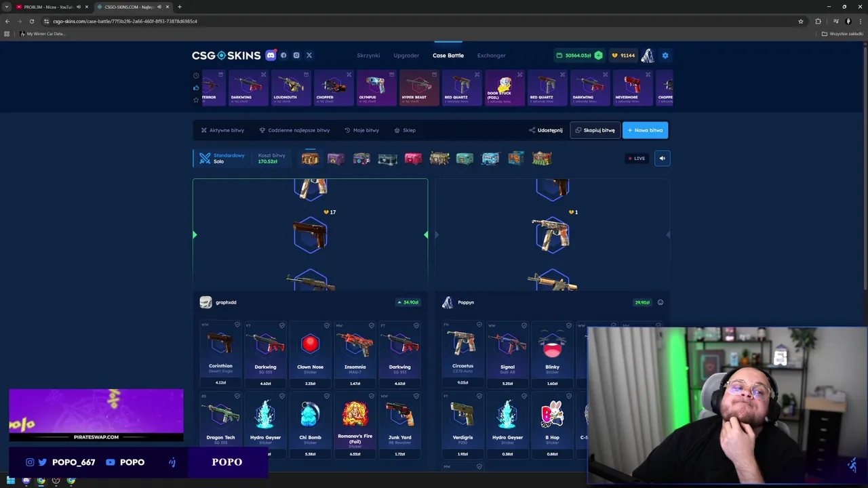
Task: Open Aktywne bitwy
Action: tap(222, 130)
